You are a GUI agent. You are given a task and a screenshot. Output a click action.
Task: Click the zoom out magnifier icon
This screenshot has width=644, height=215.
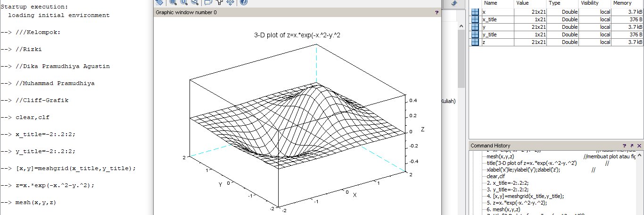pyautogui.click(x=194, y=2)
